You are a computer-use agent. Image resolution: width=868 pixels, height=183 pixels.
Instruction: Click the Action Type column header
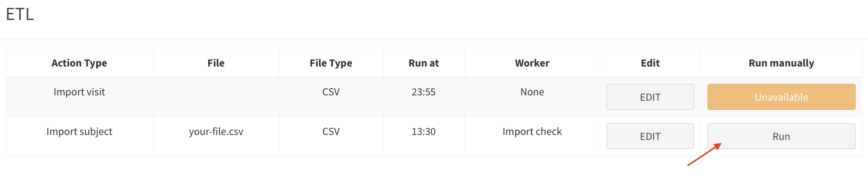coord(79,63)
